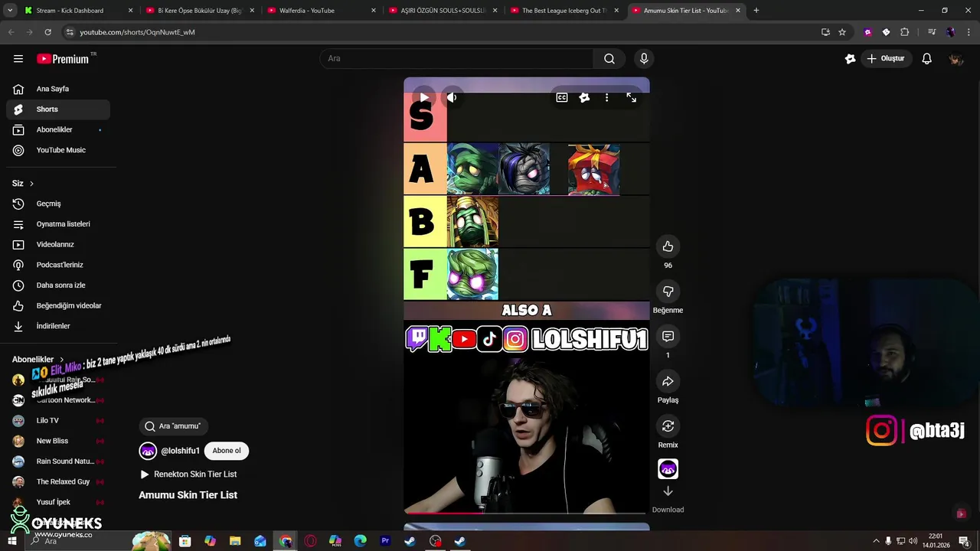
Task: Mute the short's volume
Action: point(452,97)
